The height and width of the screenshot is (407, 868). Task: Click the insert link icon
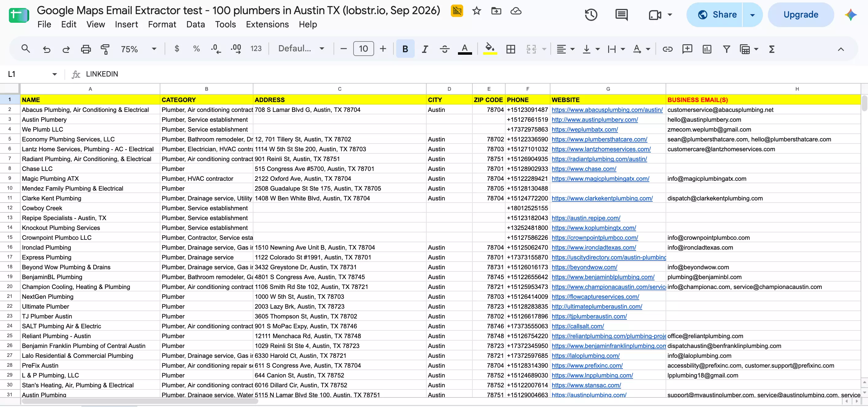click(x=667, y=49)
